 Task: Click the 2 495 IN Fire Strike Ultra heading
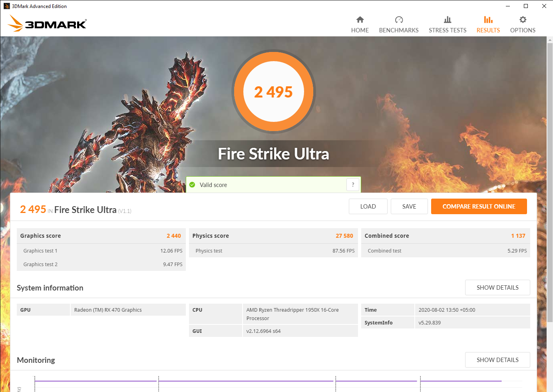[x=76, y=209]
